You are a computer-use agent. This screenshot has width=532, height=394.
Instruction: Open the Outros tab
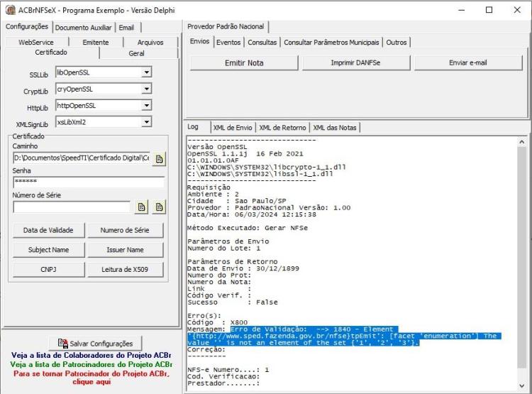point(397,43)
